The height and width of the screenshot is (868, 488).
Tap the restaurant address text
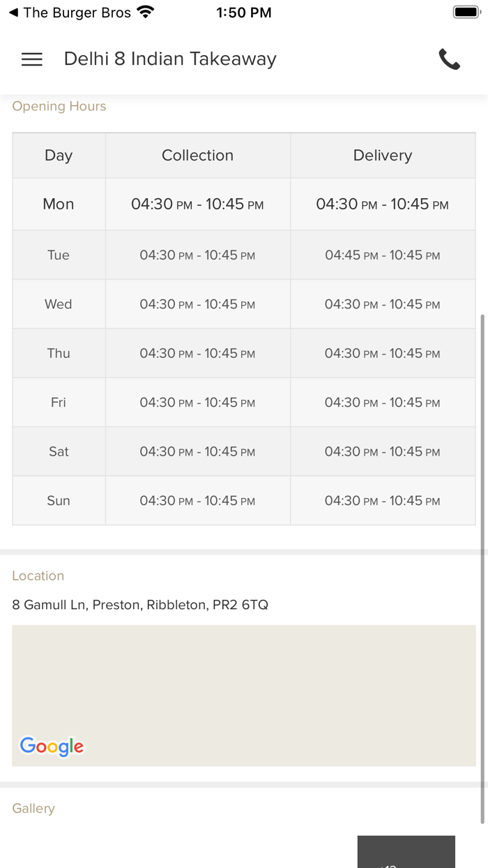pos(140,605)
